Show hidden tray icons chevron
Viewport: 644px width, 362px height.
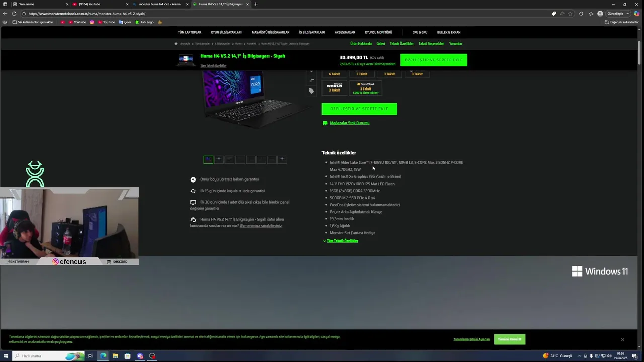tap(579, 356)
